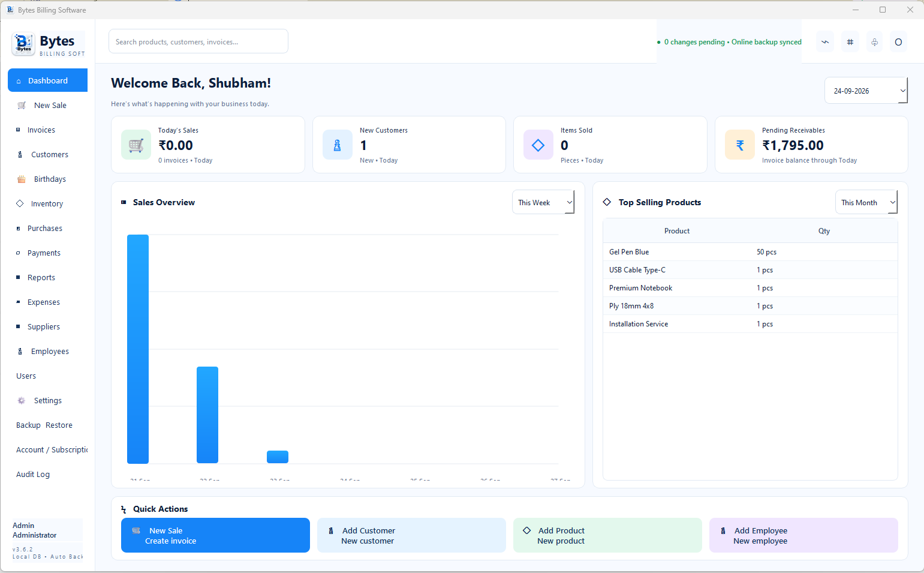This screenshot has width=924, height=573.
Task: Click the green cart icon in Today's Sales card
Action: [136, 145]
